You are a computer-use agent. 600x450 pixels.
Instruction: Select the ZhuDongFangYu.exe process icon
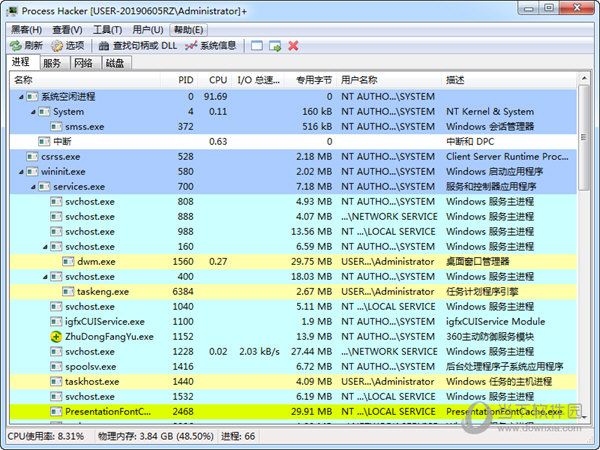(x=56, y=337)
